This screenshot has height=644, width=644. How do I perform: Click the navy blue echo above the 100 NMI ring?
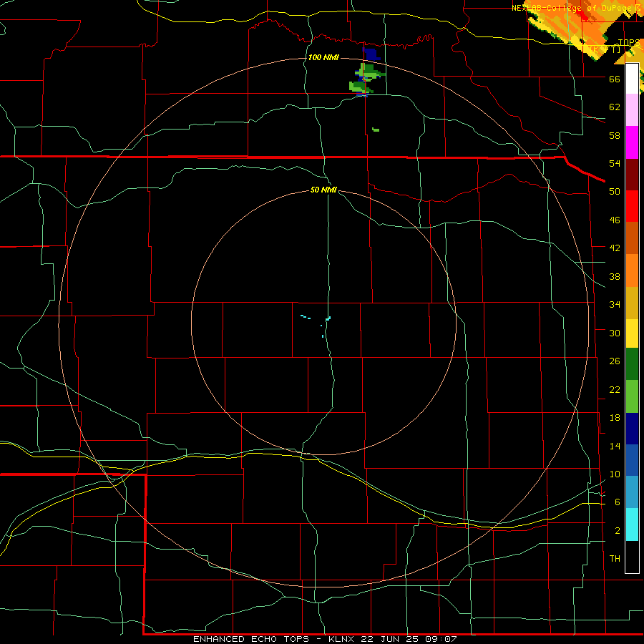[x=371, y=54]
